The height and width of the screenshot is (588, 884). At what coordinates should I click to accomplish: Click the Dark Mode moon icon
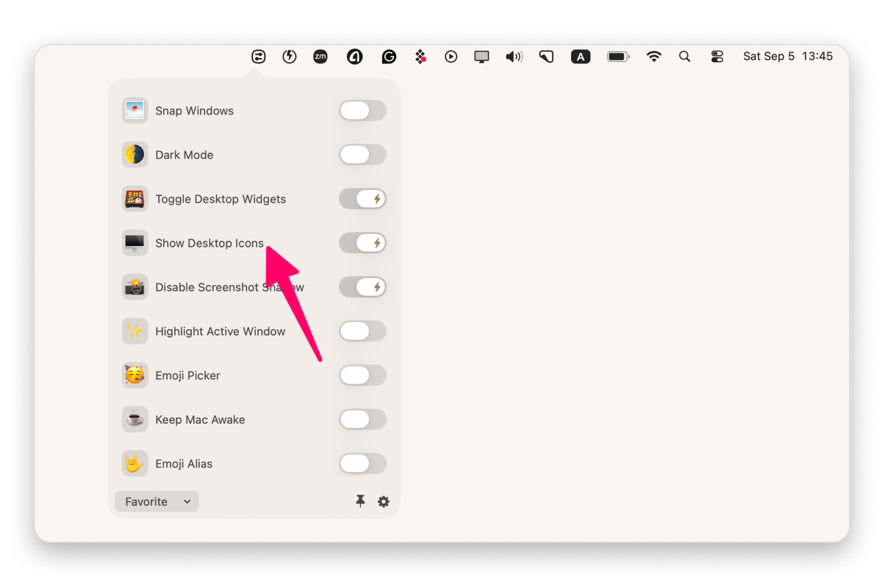(x=135, y=155)
